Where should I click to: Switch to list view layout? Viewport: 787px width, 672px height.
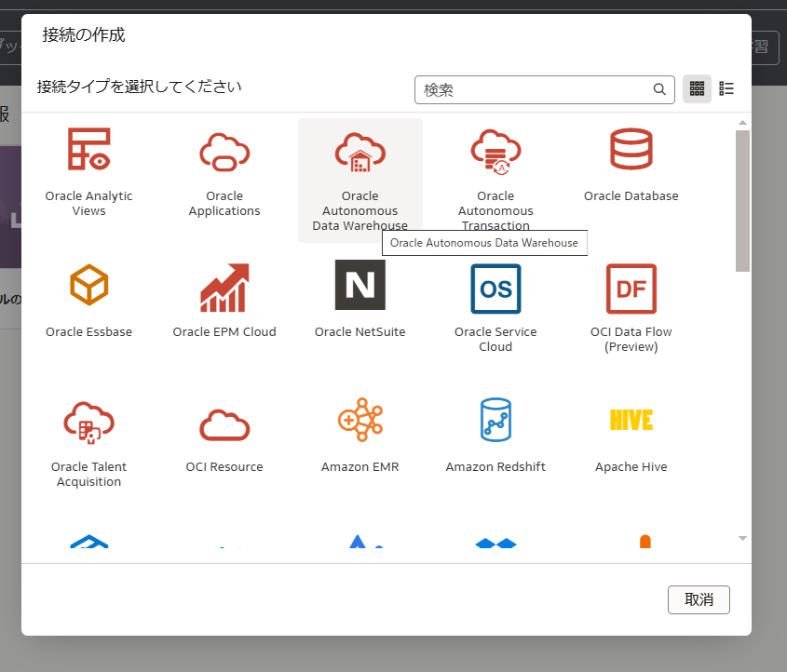(x=726, y=88)
